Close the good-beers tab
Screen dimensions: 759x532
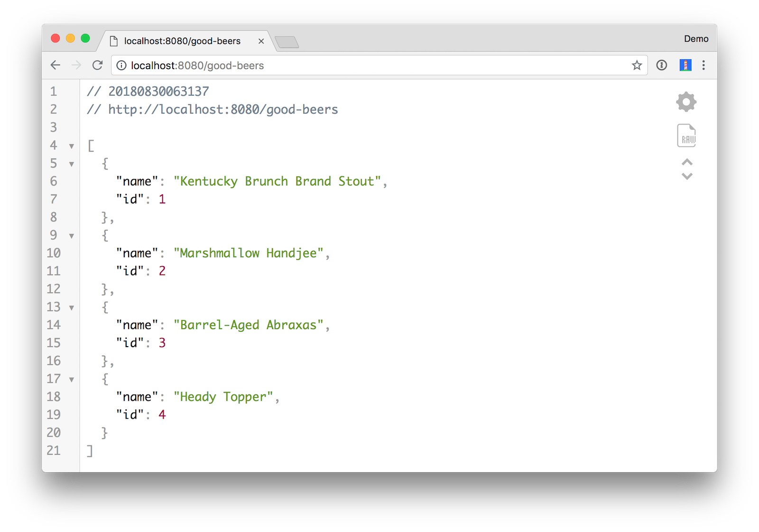tap(261, 41)
